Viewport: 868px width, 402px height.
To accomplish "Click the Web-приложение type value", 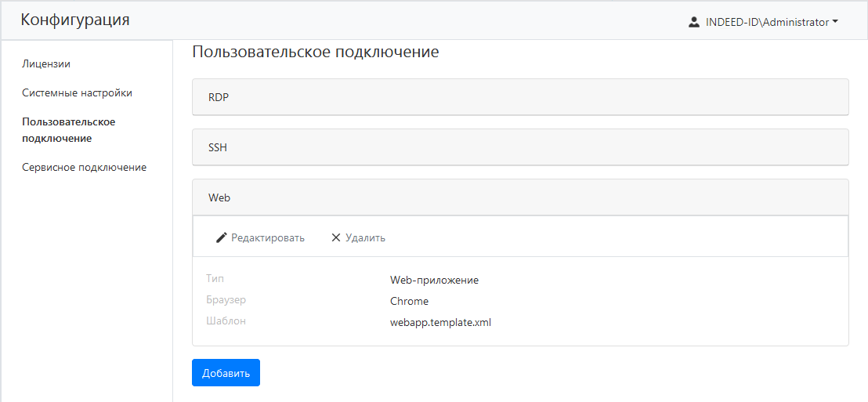I will point(434,280).
